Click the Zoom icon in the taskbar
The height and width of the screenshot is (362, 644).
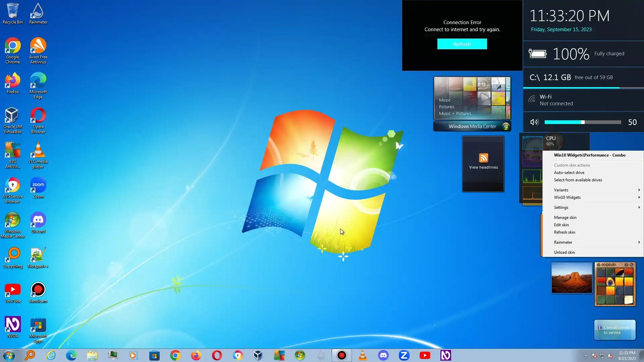click(404, 355)
